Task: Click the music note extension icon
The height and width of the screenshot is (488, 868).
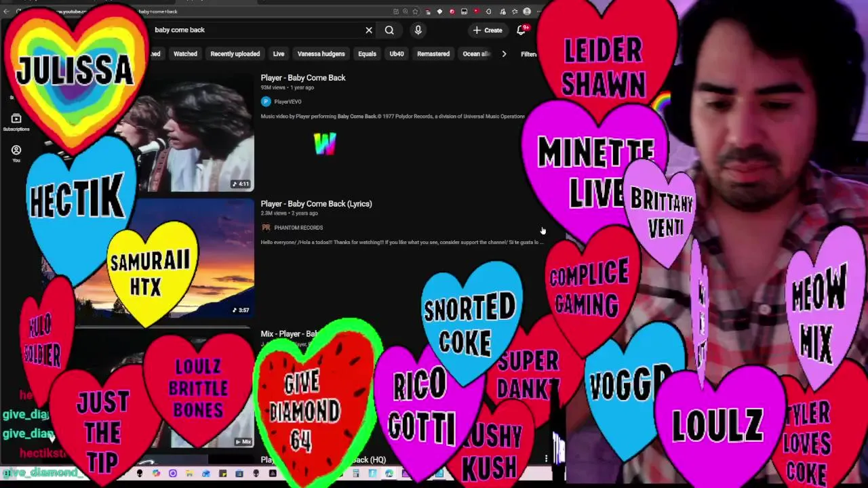Action: 502,12
